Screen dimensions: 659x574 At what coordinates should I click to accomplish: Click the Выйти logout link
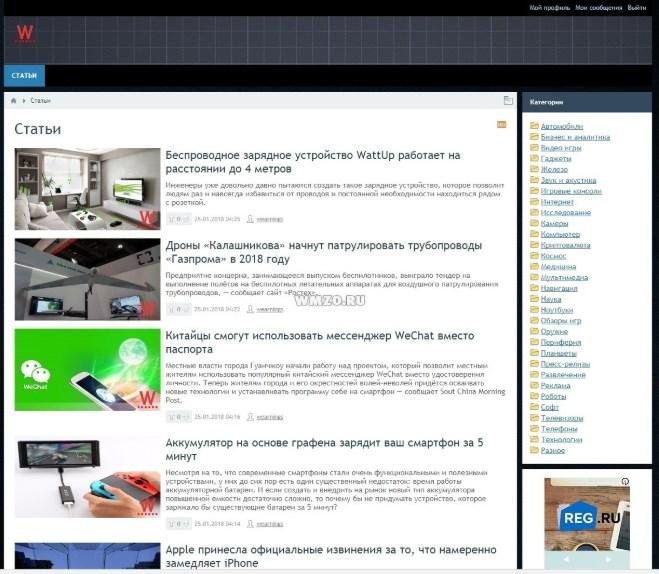point(636,7)
